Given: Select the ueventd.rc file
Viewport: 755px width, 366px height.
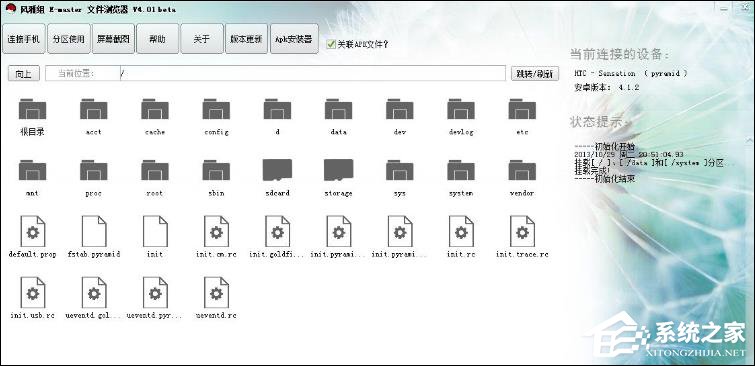Looking at the screenshot, I should coord(216,292).
